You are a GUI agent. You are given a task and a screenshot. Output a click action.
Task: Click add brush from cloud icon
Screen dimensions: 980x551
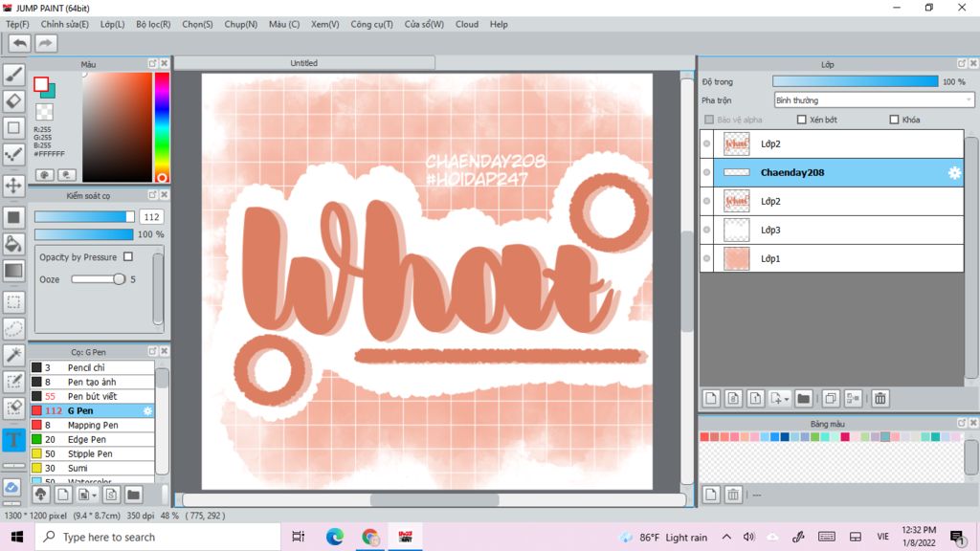[x=40, y=495]
